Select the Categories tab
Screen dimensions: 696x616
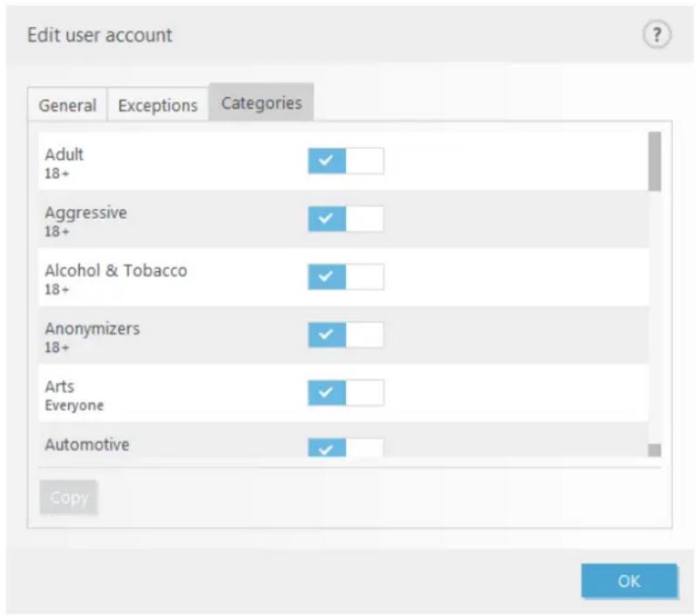click(262, 102)
